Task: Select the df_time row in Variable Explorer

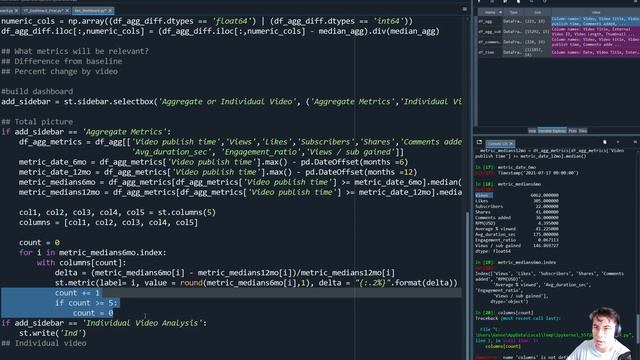Action: (x=558, y=52)
